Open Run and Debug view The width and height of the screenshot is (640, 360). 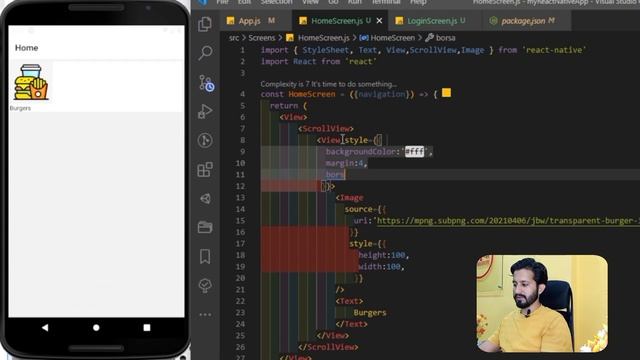pos(205,111)
